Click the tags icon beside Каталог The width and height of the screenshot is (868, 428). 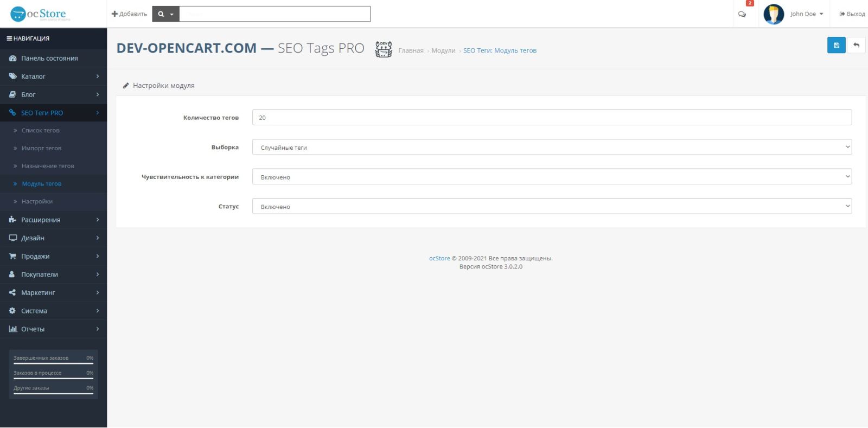pos(12,76)
